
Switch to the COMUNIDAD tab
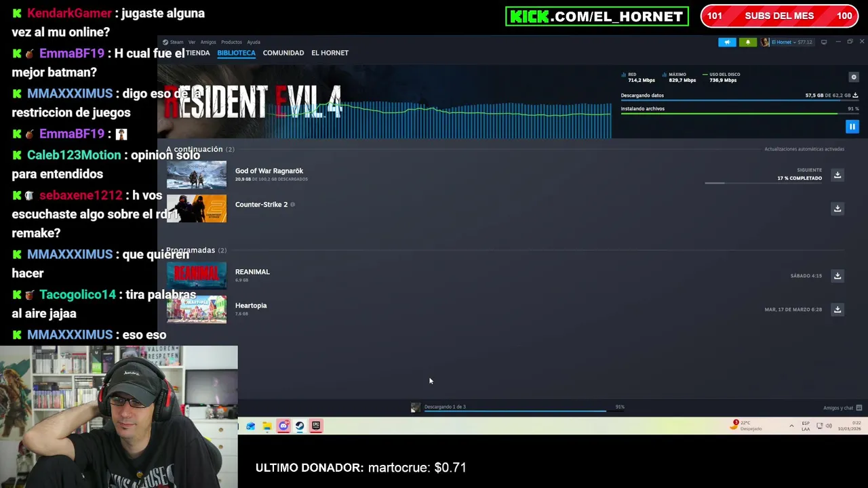(x=283, y=53)
